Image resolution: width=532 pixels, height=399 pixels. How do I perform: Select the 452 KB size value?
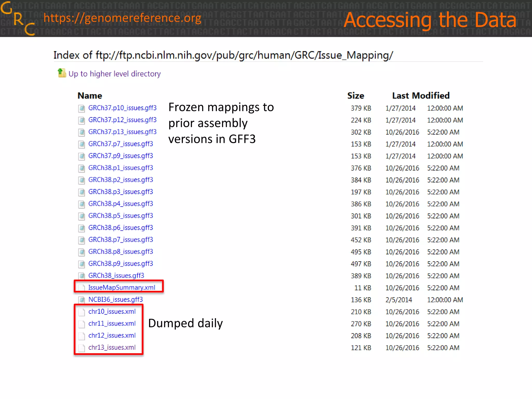(361, 240)
